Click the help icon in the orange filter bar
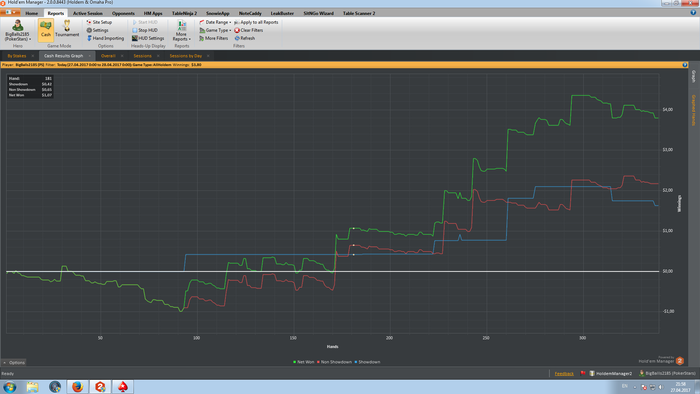 [x=685, y=65]
